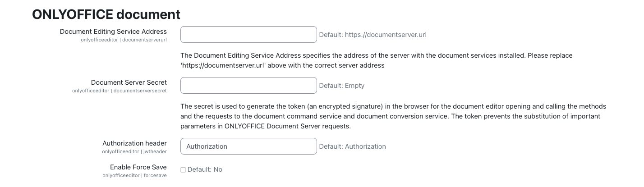Click the 'Default: Empty' hint text
644x187 pixels.
click(x=341, y=86)
